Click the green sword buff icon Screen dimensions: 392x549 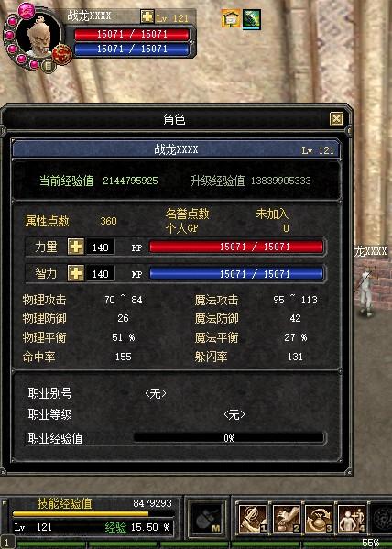tap(252, 19)
